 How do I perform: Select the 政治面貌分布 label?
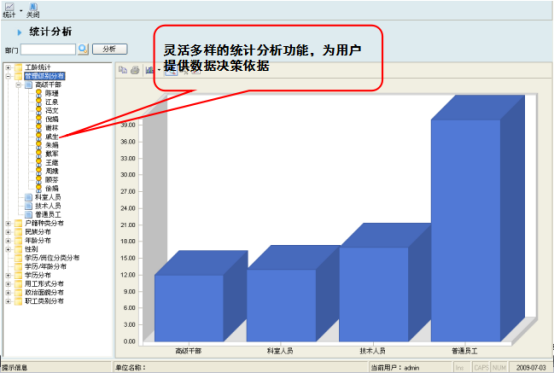pyautogui.click(x=44, y=292)
